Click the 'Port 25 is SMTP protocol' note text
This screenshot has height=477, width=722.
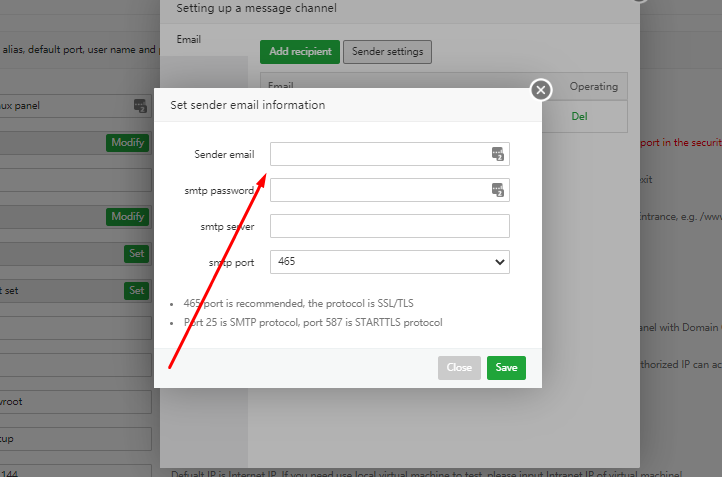[x=313, y=322]
